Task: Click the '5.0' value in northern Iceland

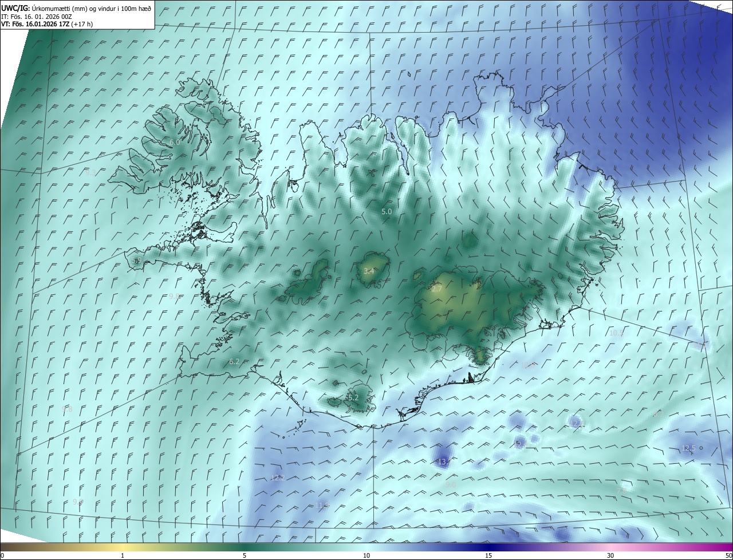Action: (387, 211)
